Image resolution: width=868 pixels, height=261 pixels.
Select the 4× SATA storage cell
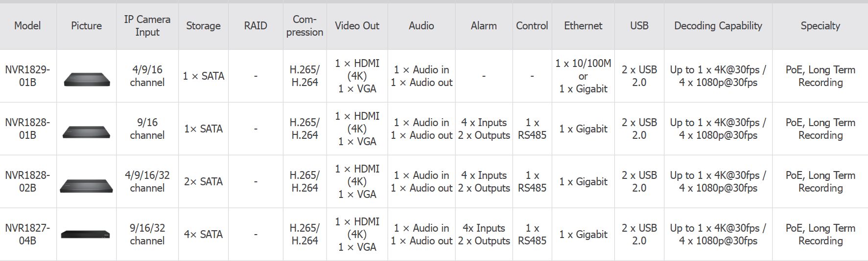203,234
